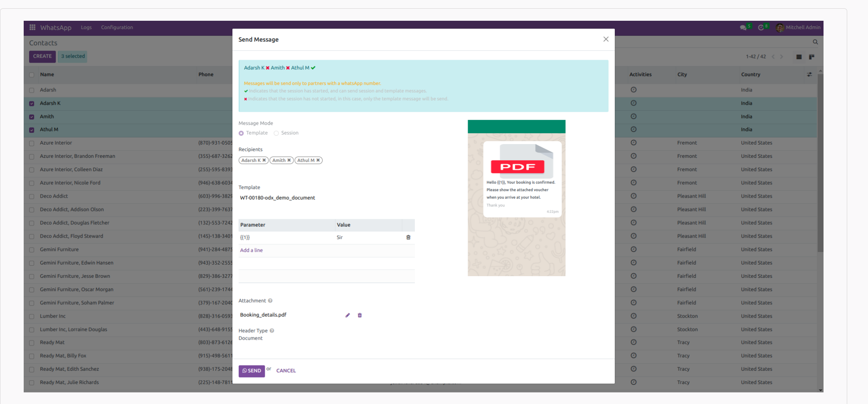Toggle the select-all contacts checkbox
Image resolution: width=868 pixels, height=404 pixels.
point(32,75)
